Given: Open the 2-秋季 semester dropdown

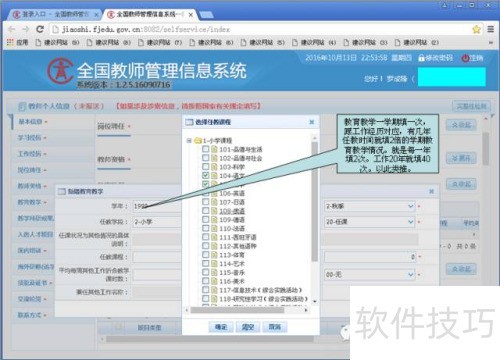Looking at the screenshot, I should click(x=411, y=206).
